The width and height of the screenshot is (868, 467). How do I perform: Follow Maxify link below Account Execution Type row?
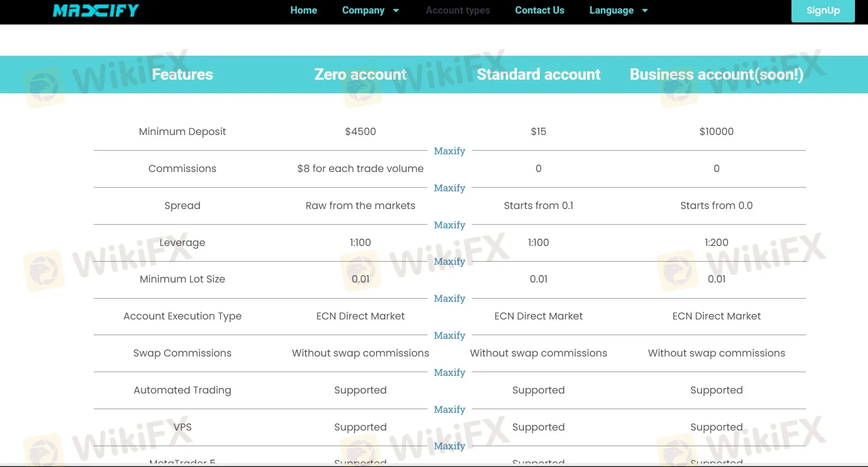point(449,336)
